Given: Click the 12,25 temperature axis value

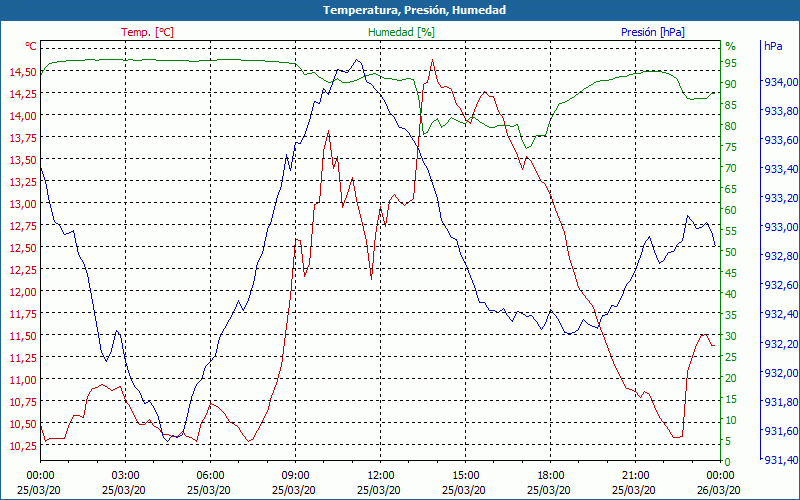Looking at the screenshot, I should [x=23, y=269].
